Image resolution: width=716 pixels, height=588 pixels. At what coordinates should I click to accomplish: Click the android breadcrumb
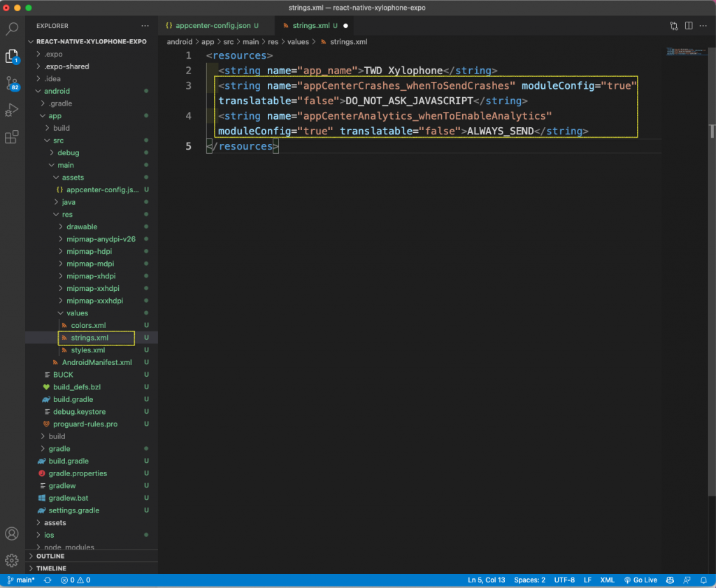click(180, 41)
